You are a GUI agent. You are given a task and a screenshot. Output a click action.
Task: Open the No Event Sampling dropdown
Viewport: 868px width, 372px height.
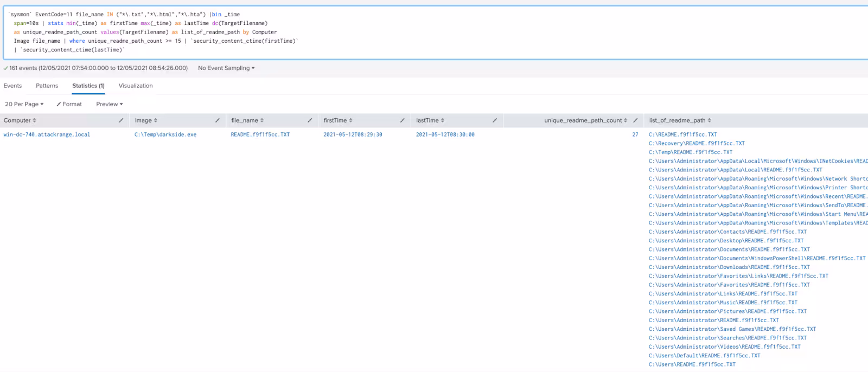[x=226, y=68]
